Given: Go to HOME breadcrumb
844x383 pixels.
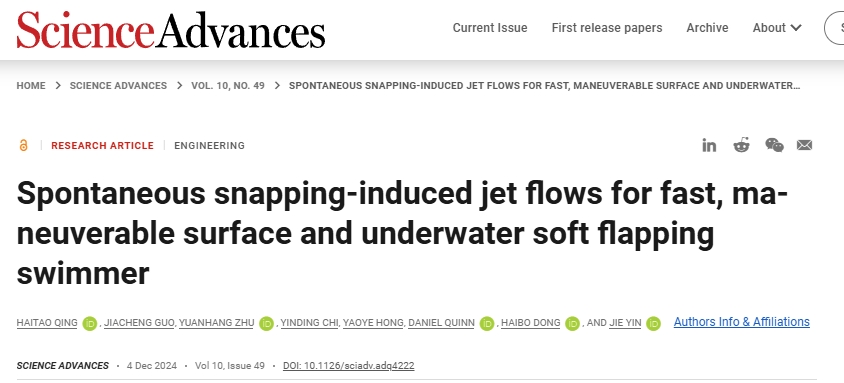Looking at the screenshot, I should (31, 86).
